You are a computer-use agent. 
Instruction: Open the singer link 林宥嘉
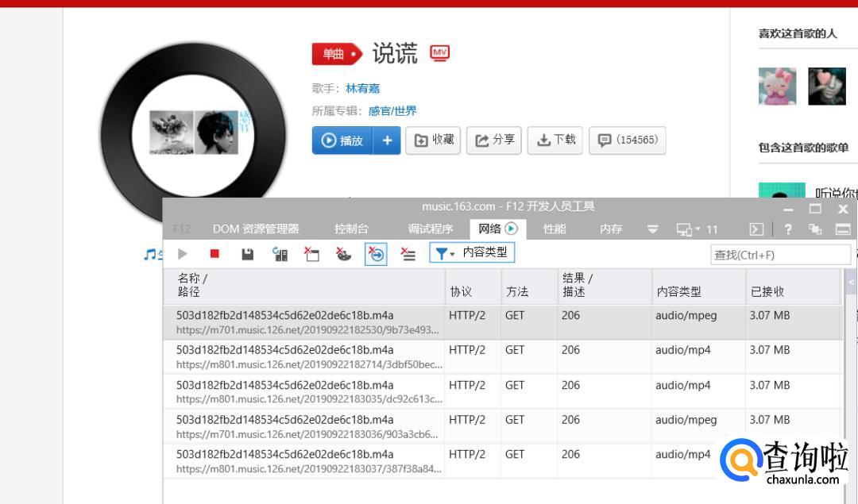[362, 88]
